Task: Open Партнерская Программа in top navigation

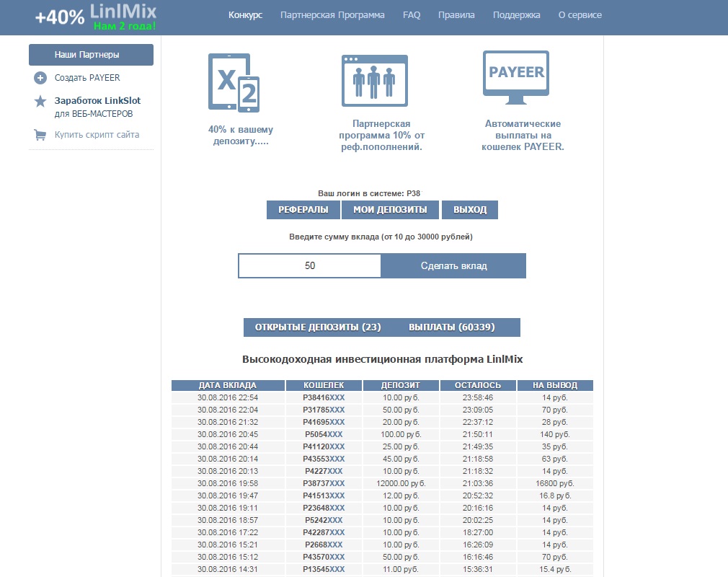Action: click(x=332, y=15)
